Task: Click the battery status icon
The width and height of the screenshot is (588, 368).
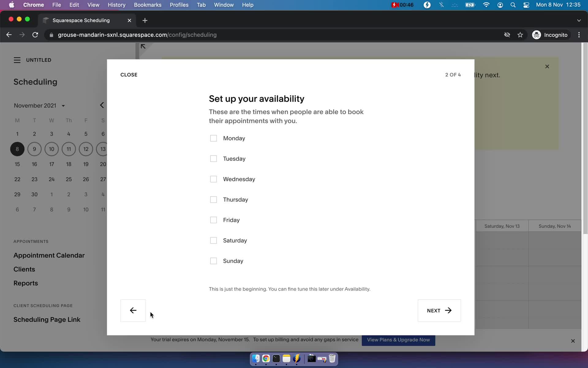Action: point(470,5)
